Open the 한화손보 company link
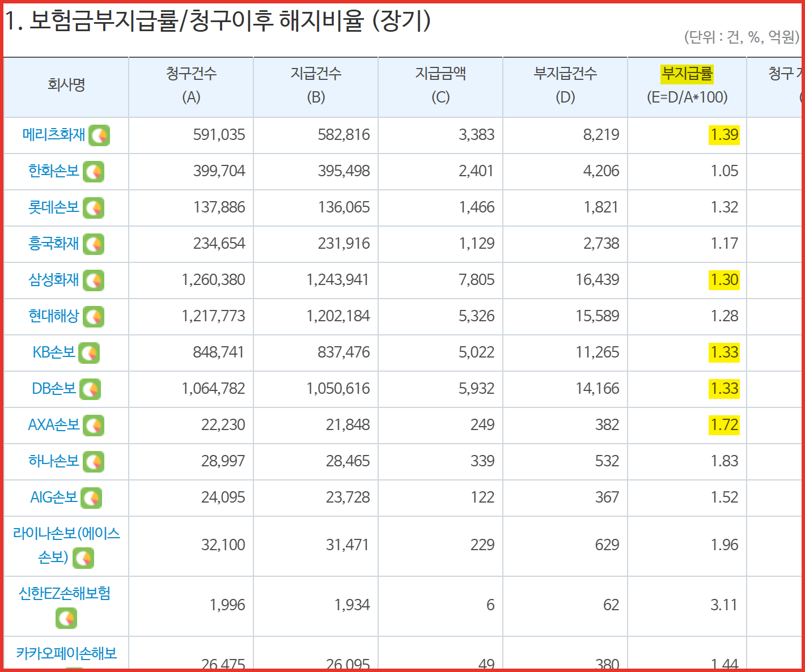Screen dimensions: 805x672 [54, 171]
